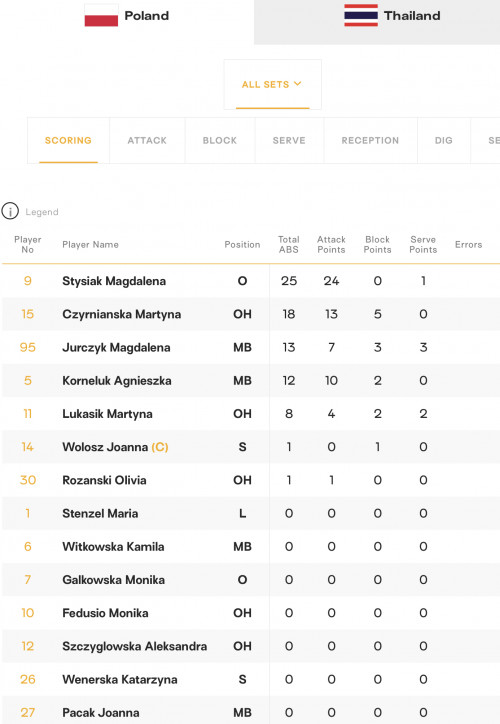Click the Block Points column header
The width and height of the screenshot is (500, 724).
(x=377, y=245)
